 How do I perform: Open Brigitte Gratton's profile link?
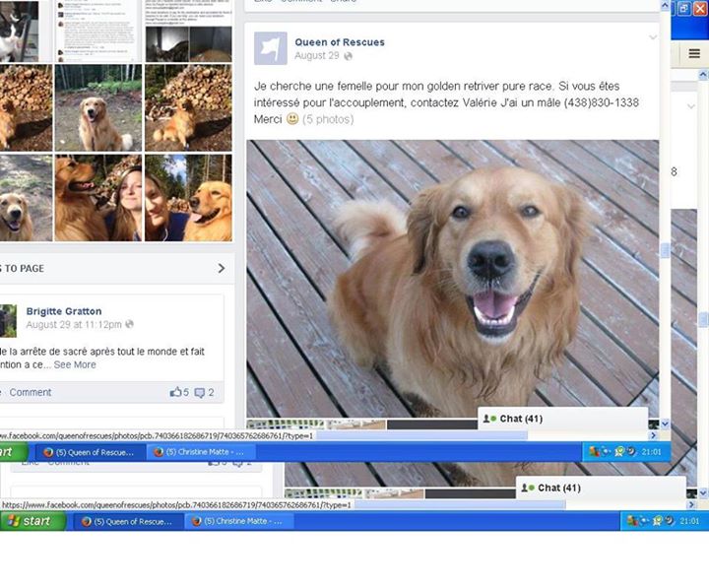point(64,311)
